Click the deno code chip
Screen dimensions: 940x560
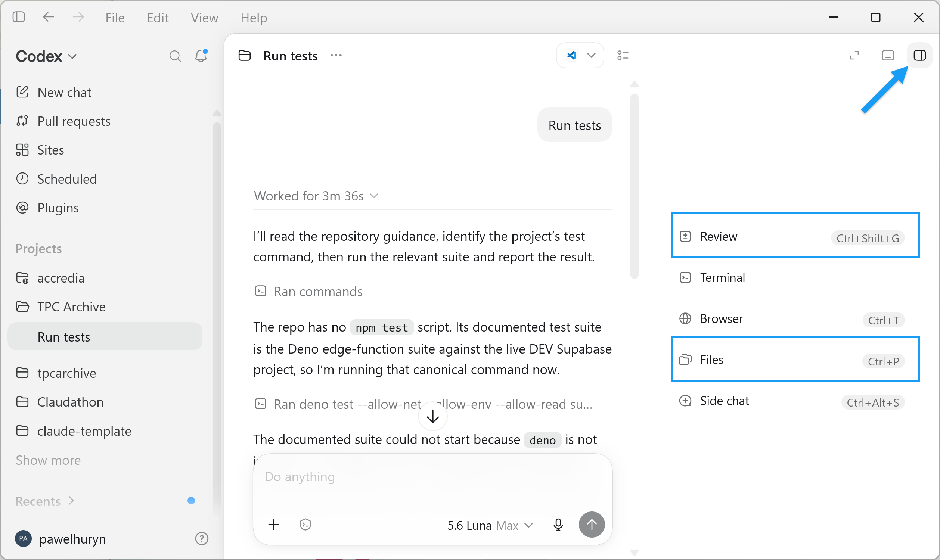point(543,440)
